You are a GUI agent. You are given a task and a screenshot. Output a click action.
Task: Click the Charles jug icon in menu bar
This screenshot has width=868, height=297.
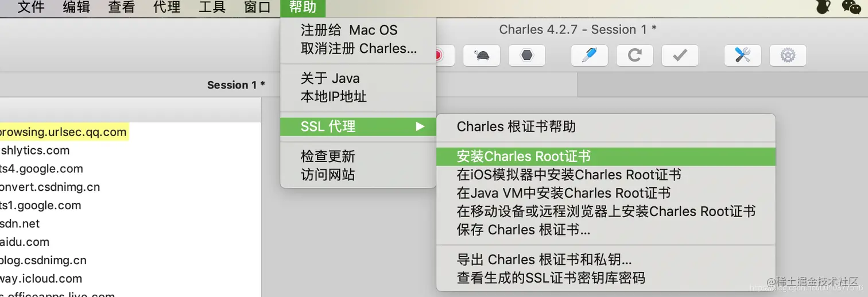click(823, 7)
